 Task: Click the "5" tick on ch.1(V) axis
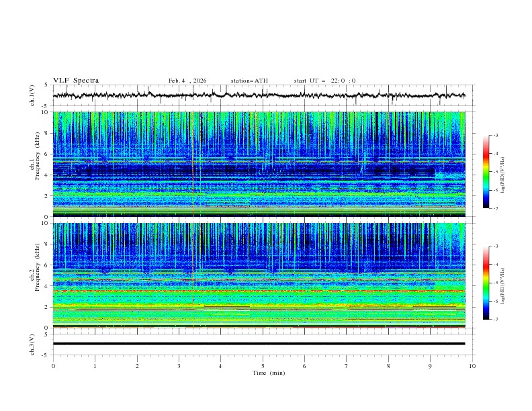(46, 85)
